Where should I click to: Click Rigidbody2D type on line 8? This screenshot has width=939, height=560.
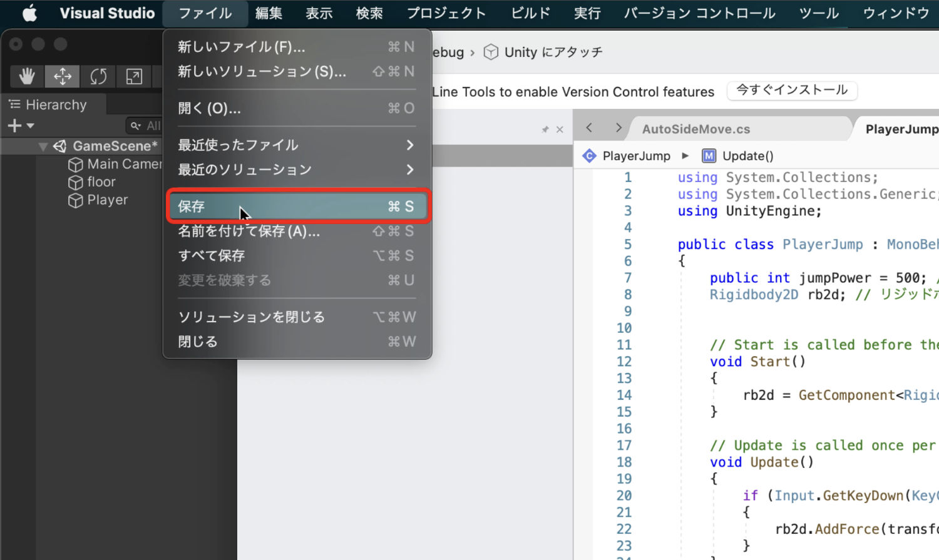coord(754,295)
